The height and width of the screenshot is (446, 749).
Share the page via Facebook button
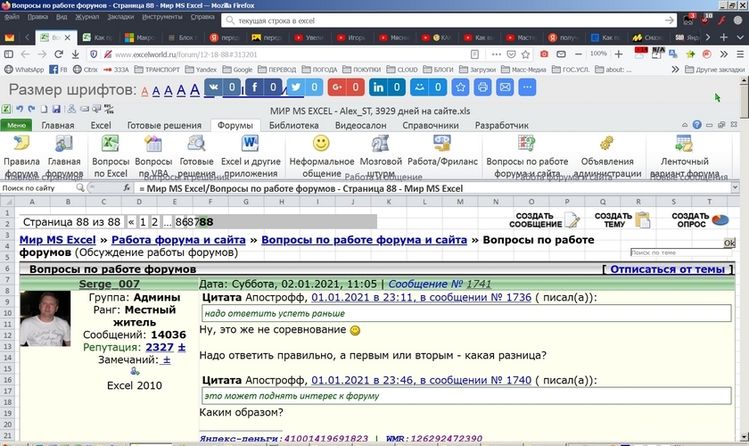pos(264,87)
